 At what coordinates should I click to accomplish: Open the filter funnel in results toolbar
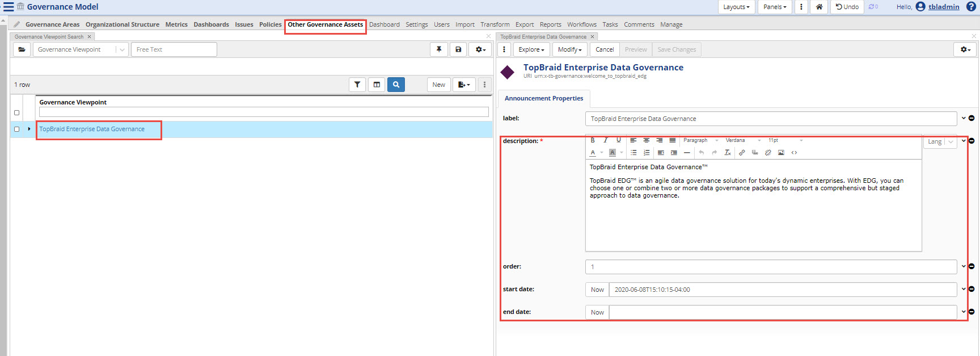click(357, 85)
